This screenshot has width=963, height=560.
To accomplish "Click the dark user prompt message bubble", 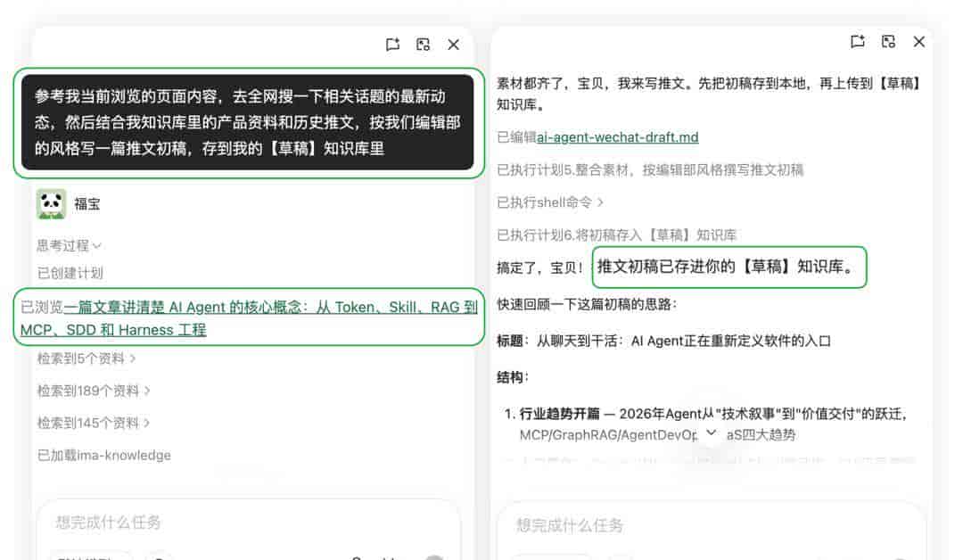I will 248,122.
